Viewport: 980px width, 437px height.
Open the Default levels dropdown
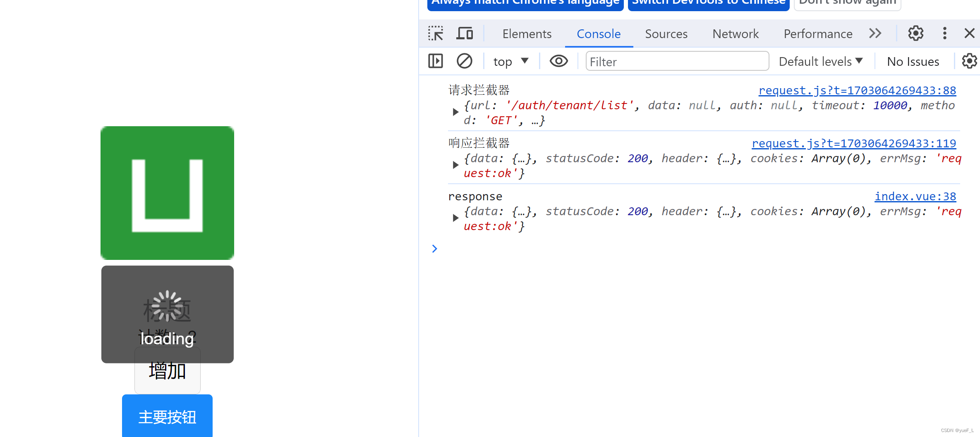[821, 62]
